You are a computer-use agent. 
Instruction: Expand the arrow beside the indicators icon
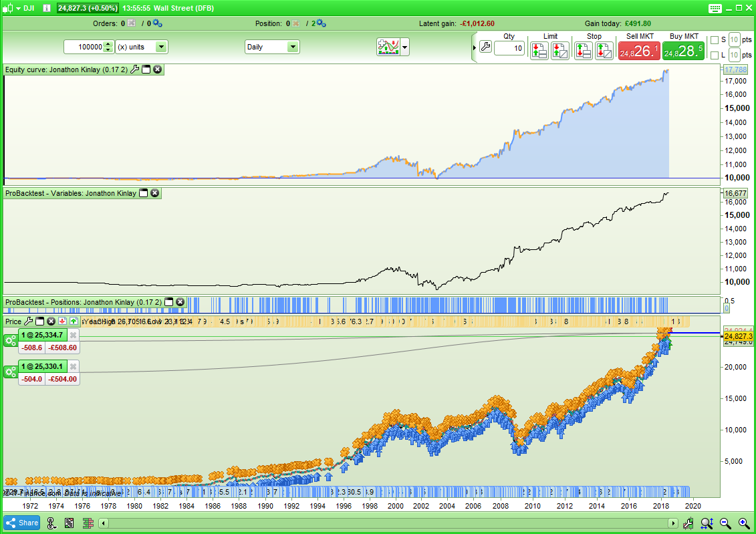click(x=404, y=47)
